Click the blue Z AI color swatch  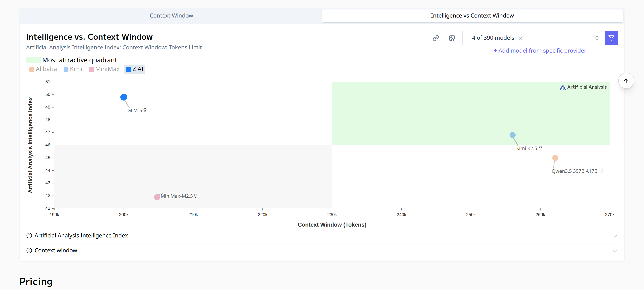[128, 69]
